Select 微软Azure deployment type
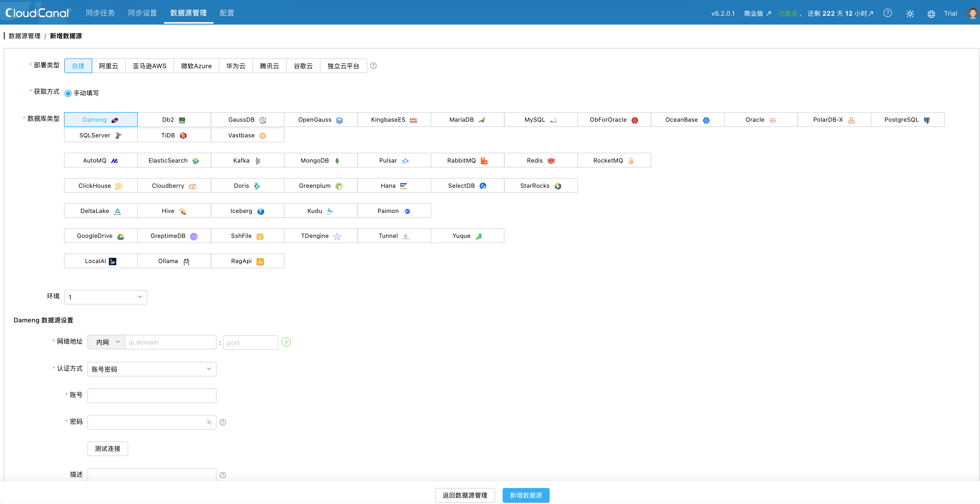Image resolution: width=980 pixels, height=504 pixels. pos(196,66)
